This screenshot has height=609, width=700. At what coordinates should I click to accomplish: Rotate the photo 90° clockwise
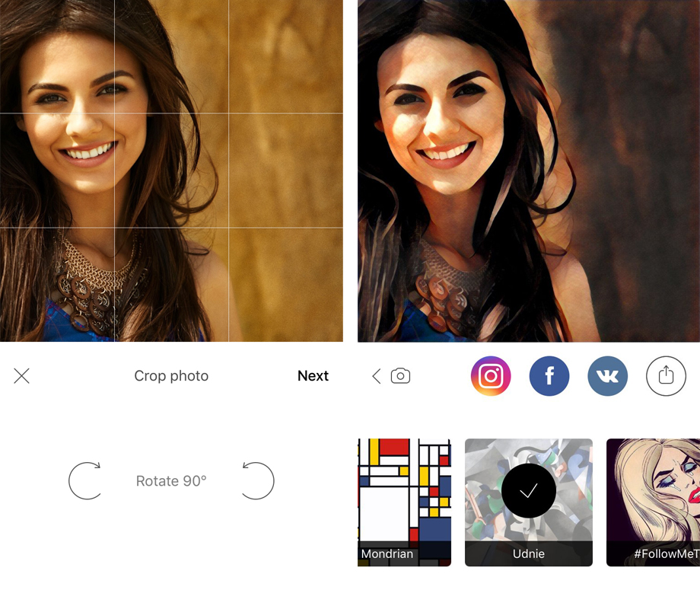click(x=85, y=481)
